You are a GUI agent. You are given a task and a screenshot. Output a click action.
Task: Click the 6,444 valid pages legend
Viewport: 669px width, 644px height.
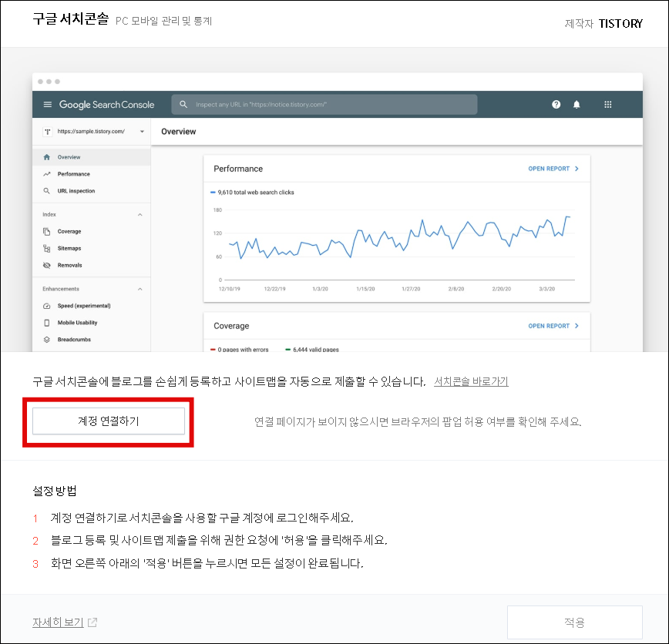pyautogui.click(x=312, y=349)
